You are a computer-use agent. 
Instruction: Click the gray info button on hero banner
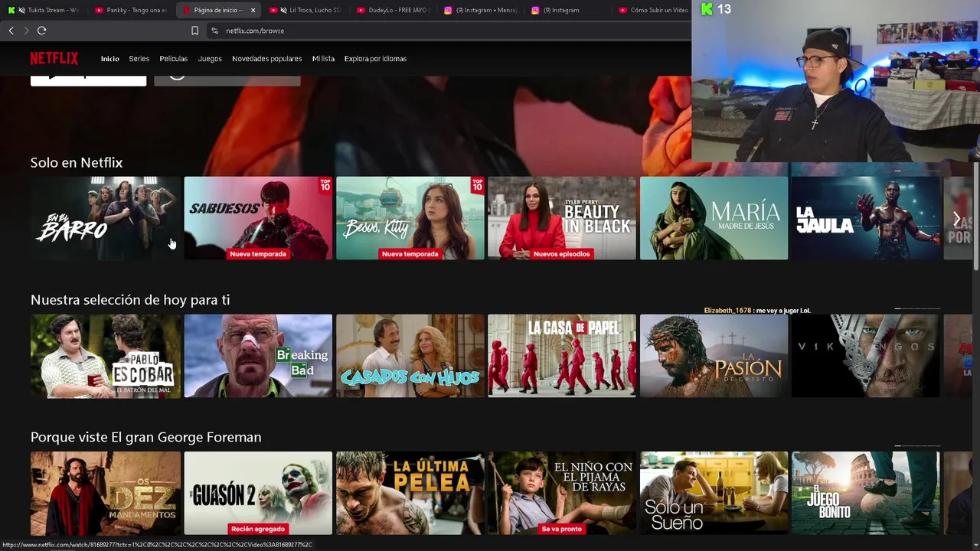click(x=227, y=80)
